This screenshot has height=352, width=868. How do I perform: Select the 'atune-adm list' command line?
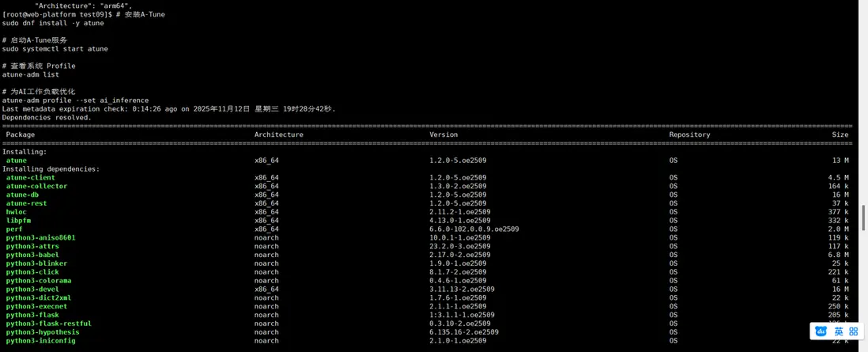tap(31, 74)
